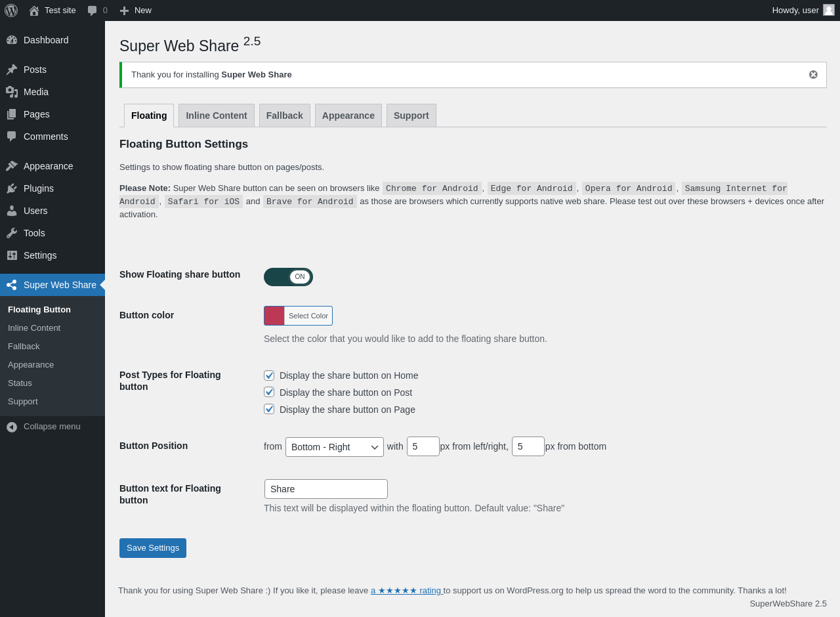The image size is (840, 617).
Task: Click the New plus icon in admin bar
Action: 124,11
